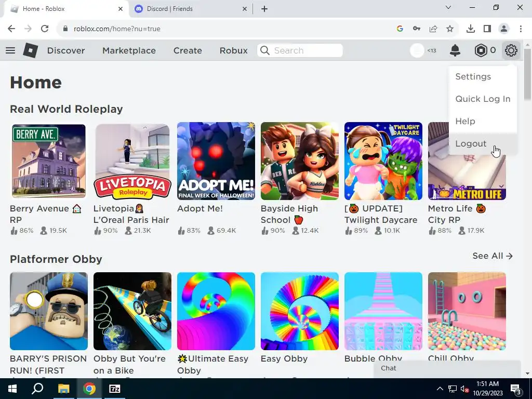Screen dimensions: 532x399
Task: Click the muted volume tray icon
Action: [x=464, y=389]
